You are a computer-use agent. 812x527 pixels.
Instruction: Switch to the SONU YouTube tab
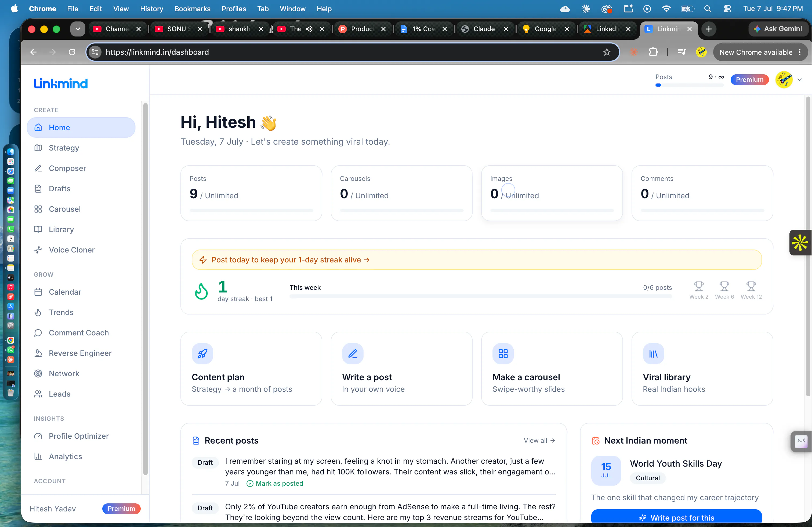pos(179,29)
